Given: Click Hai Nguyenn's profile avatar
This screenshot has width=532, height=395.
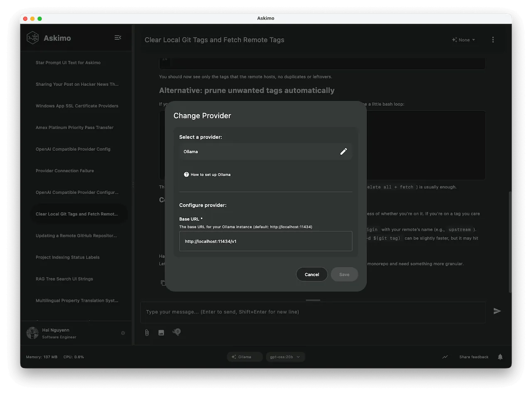Looking at the screenshot, I should pyautogui.click(x=32, y=333).
